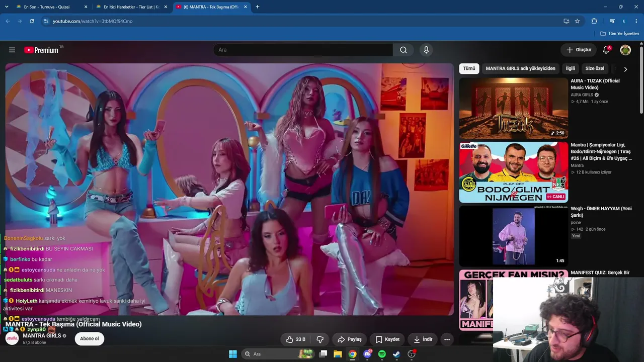Image resolution: width=644 pixels, height=362 pixels.
Task: Select the Tümü filter chip
Action: [469, 68]
